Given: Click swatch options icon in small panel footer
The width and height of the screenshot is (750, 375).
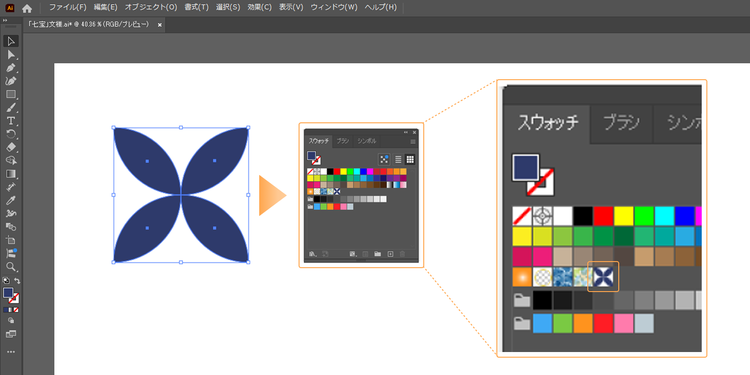Looking at the screenshot, I should click(365, 254).
